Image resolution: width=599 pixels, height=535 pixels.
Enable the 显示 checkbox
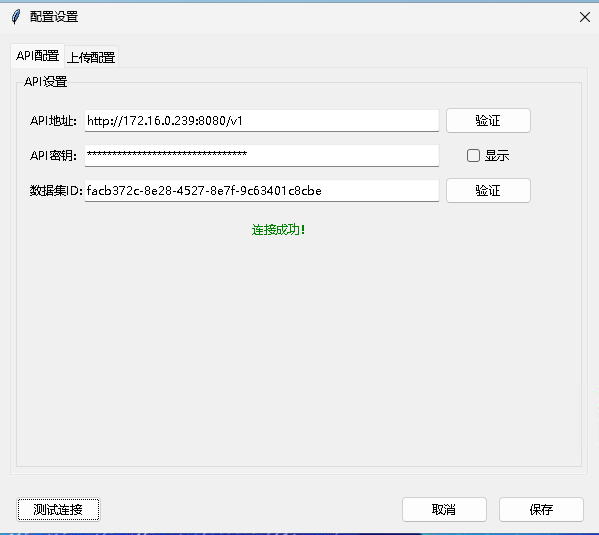point(473,156)
